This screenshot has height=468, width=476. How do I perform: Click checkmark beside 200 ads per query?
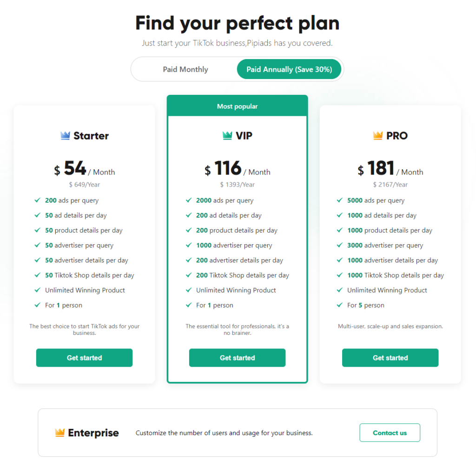tap(37, 200)
